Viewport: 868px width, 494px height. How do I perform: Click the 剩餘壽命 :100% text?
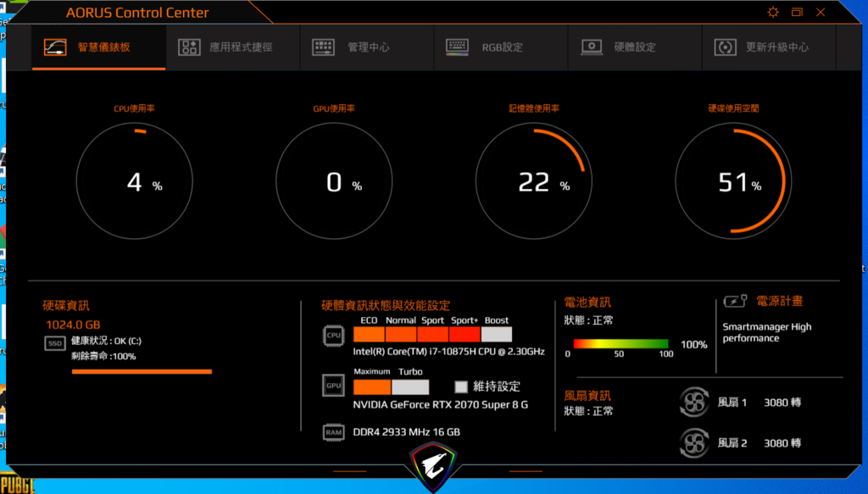click(x=103, y=356)
